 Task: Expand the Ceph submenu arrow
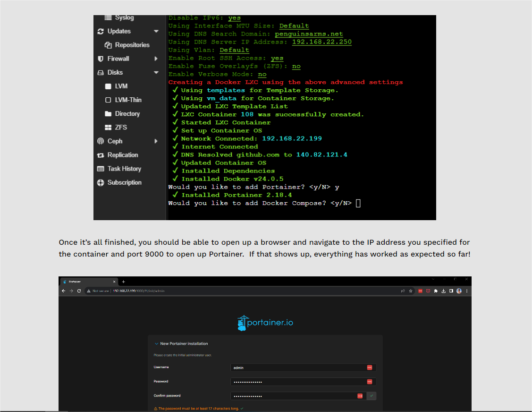pyautogui.click(x=156, y=141)
